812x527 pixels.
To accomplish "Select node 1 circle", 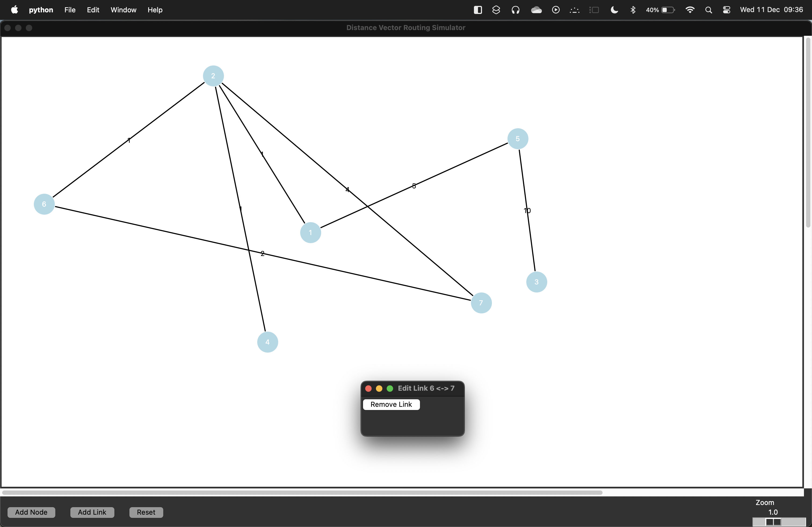I will 310,232.
